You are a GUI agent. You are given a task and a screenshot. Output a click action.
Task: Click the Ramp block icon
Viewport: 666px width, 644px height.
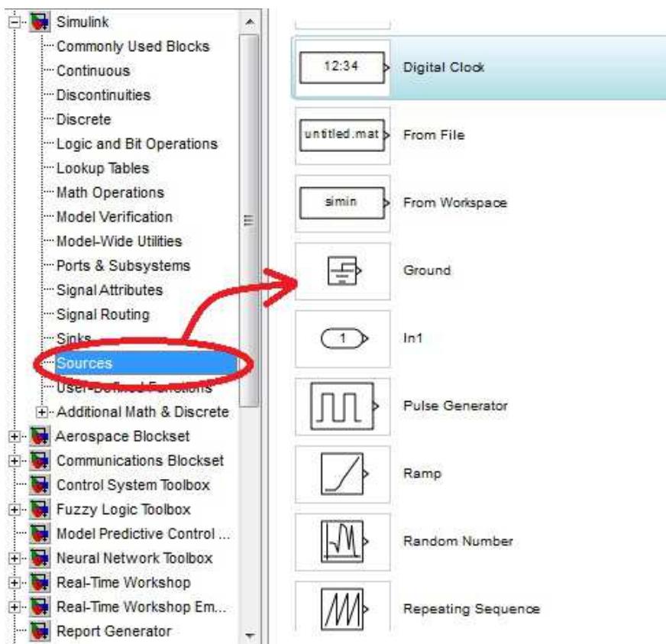coord(344,474)
